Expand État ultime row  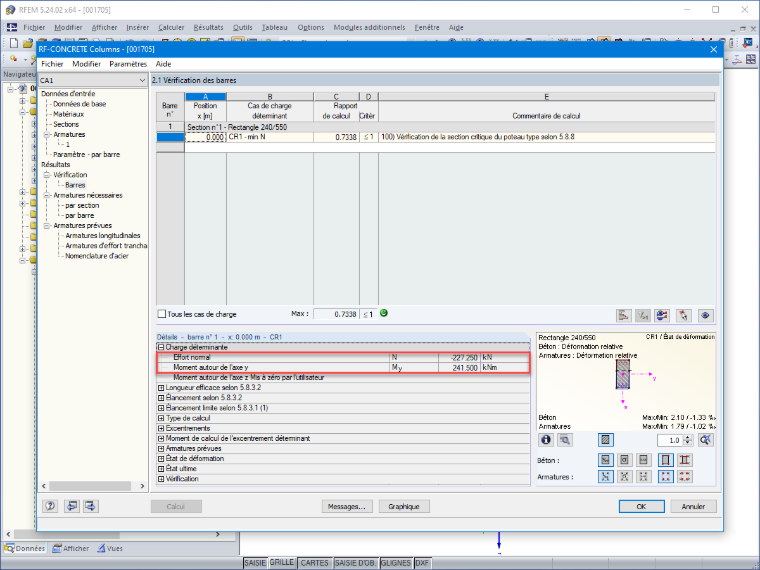(161, 468)
